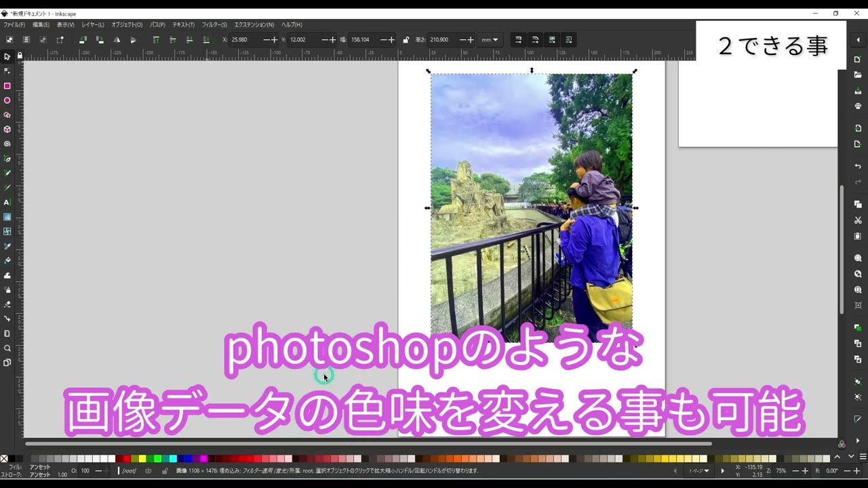Pick the cyan palette swatch
The width and height of the screenshot is (868, 488).
(x=173, y=458)
